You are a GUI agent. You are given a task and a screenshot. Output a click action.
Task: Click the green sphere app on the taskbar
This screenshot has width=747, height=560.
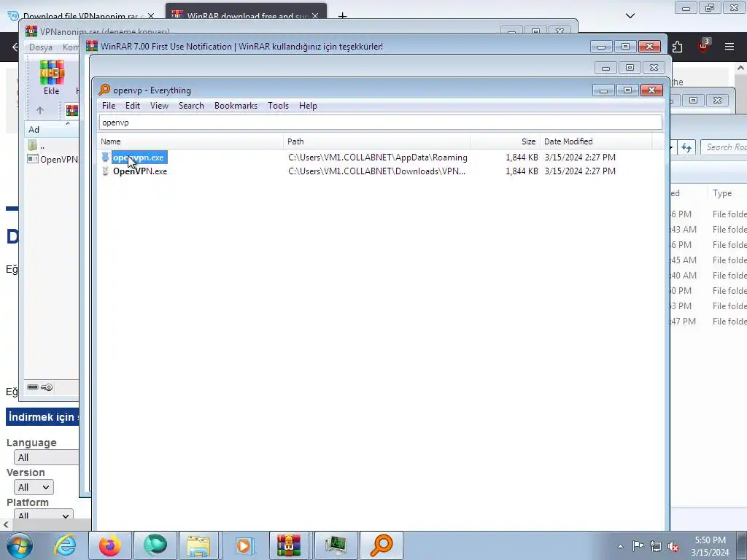pyautogui.click(x=155, y=545)
